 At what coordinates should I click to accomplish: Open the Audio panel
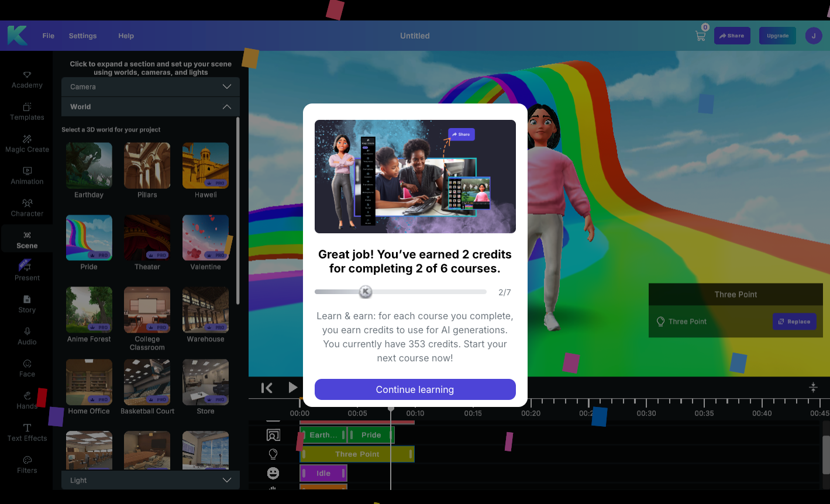(x=27, y=337)
